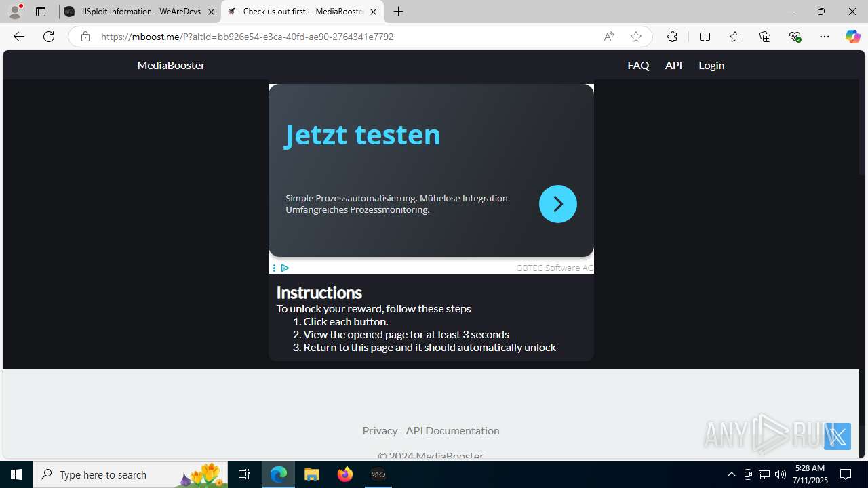Click the text 'Click each button.'
Screen dimensions: 868x488
[x=345, y=321]
